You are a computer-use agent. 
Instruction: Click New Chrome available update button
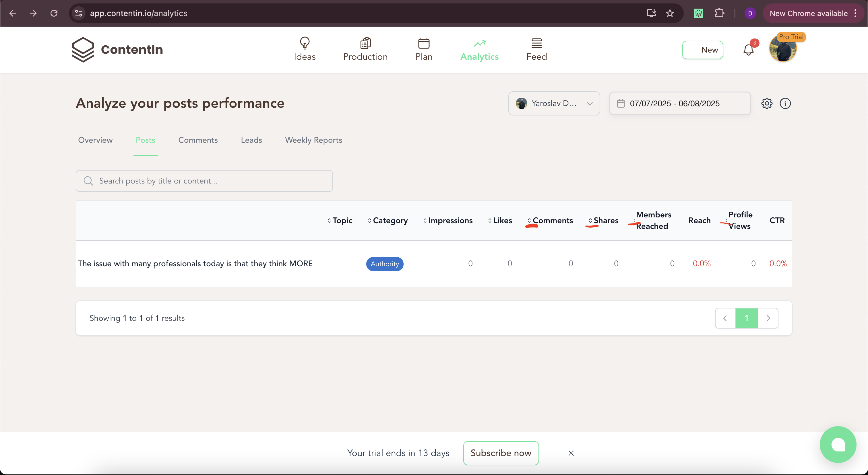point(808,13)
